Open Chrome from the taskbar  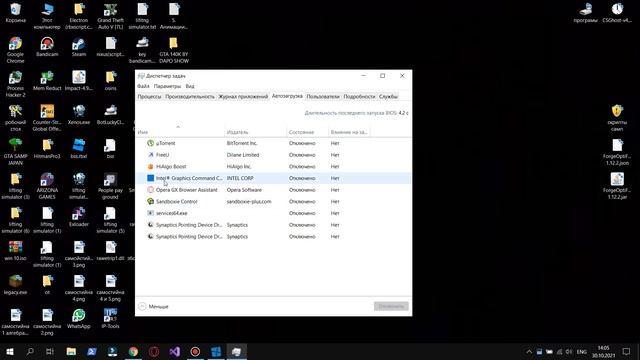pos(133,351)
